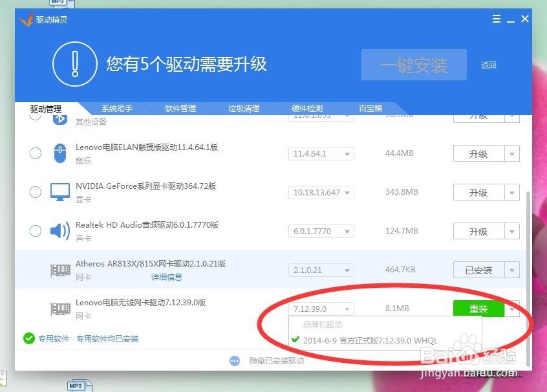This screenshot has height=392, width=547.
Task: Click the network card icon for Lenovo wireless
Action: point(60,309)
